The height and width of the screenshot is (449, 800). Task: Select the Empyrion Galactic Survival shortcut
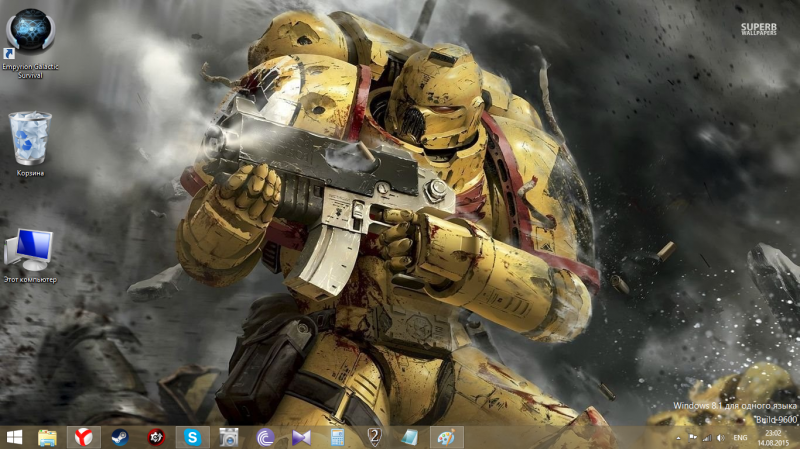(x=30, y=44)
